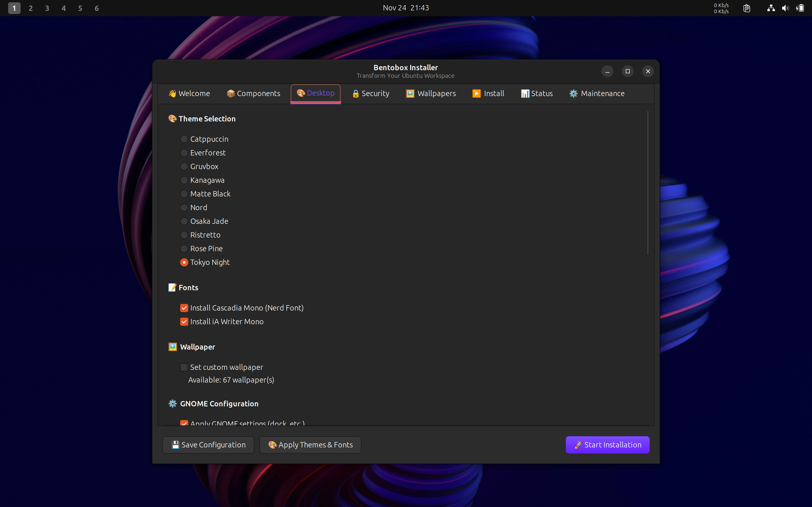Click the package icon on the Components tab

[231, 94]
